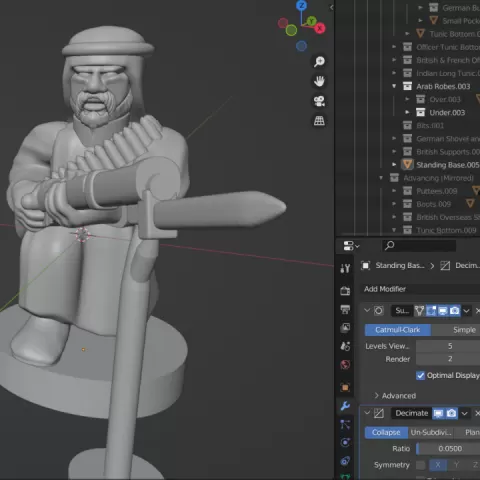Viewport: 480px width, 480px height.
Task: Expand the Under.003 collection
Action: [x=407, y=112]
